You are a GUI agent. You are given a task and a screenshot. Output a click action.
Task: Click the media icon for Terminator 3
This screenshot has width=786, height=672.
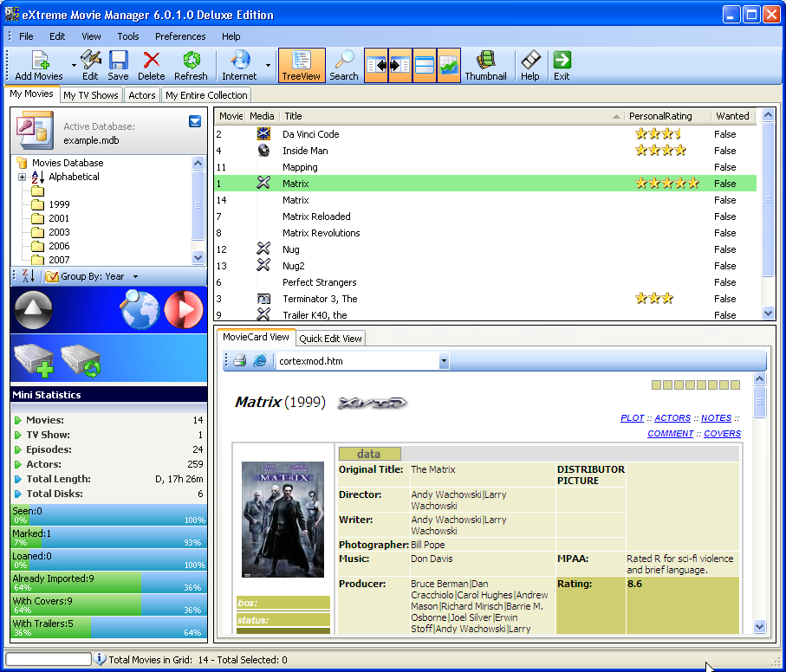click(x=263, y=299)
